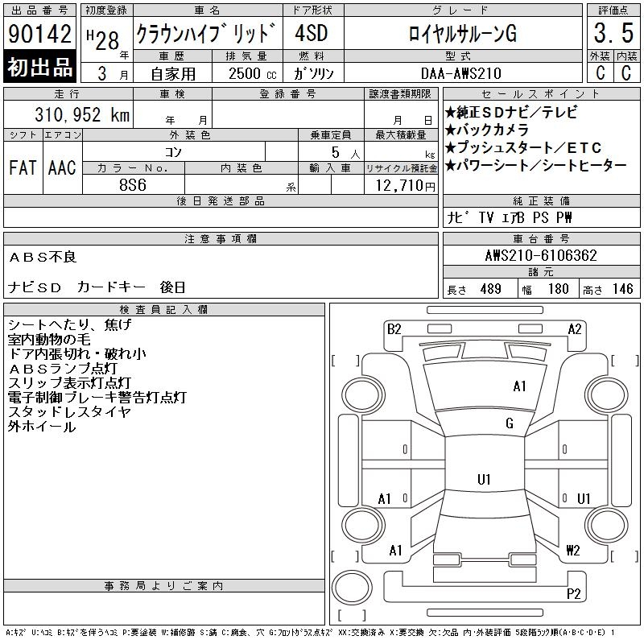Check the bracket box at diagram's upper-left
This screenshot has width=644, height=644.
point(345,360)
